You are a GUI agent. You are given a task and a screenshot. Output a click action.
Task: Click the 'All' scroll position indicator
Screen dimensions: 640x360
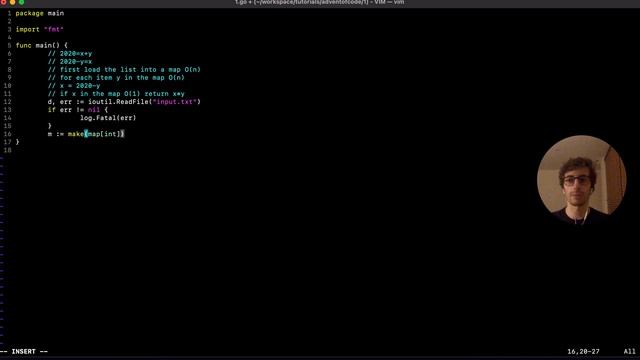(629, 351)
